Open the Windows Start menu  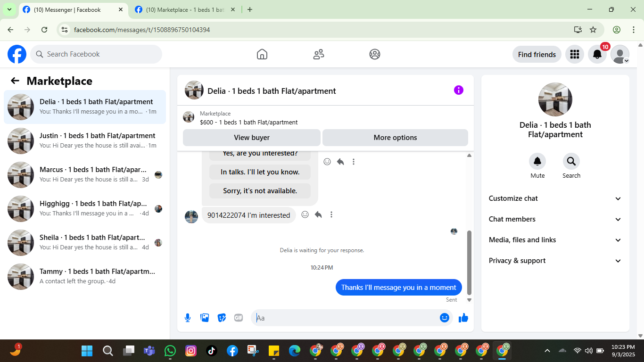(x=87, y=351)
